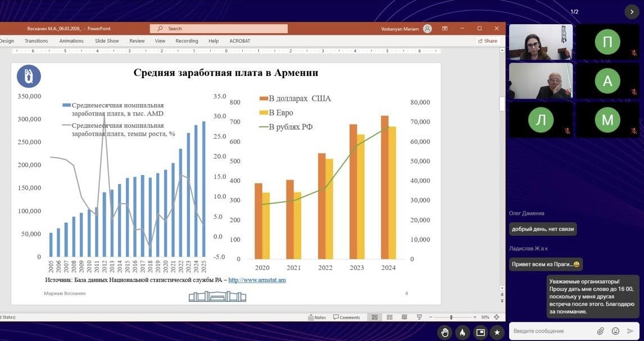Open Ribbon Display Options

click(x=445, y=28)
